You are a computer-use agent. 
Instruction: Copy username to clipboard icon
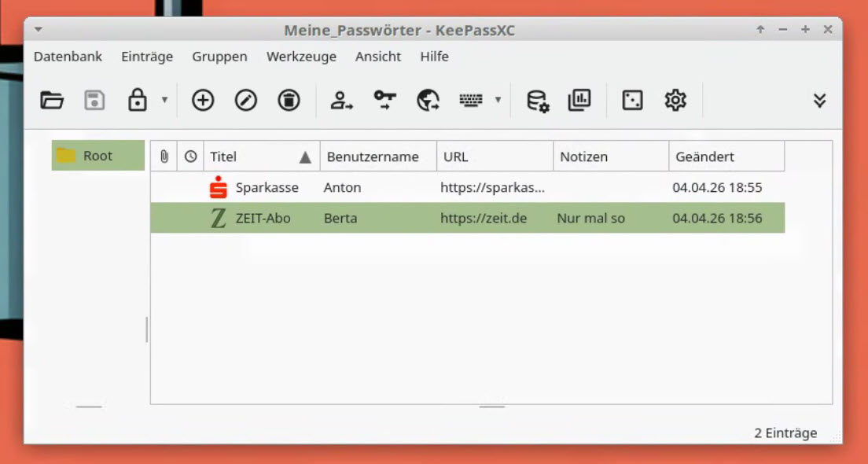point(342,101)
